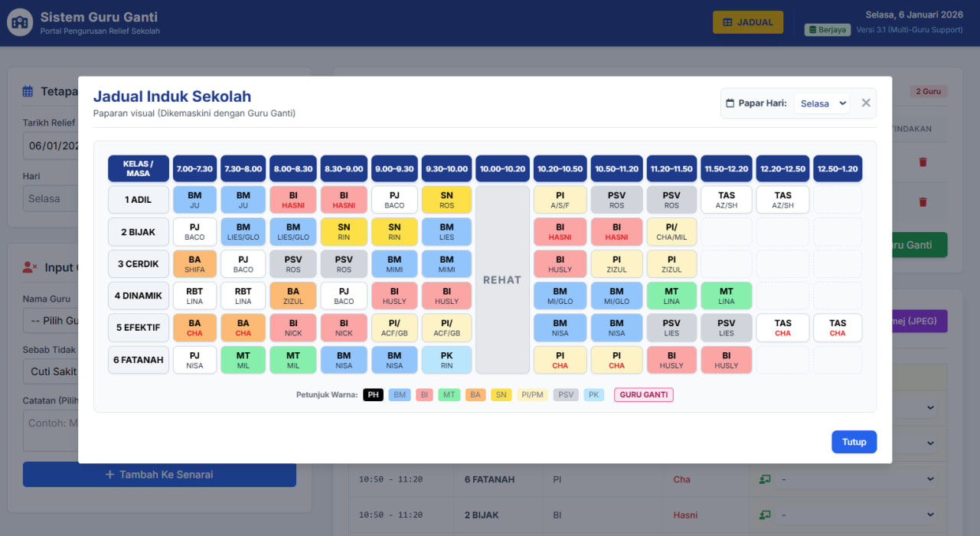
Task: Close the Jadual Induk Sekolah dialog
Action: pyautogui.click(x=866, y=103)
